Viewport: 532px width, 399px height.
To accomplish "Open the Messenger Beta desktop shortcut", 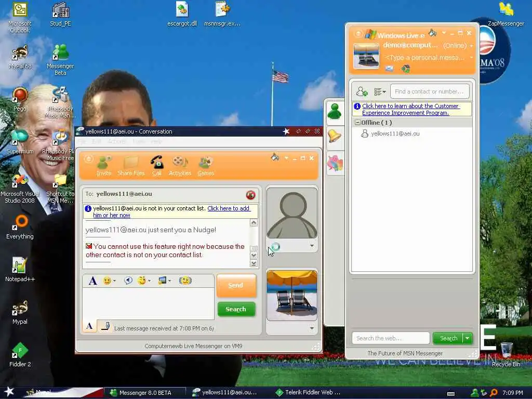I will [x=60, y=60].
